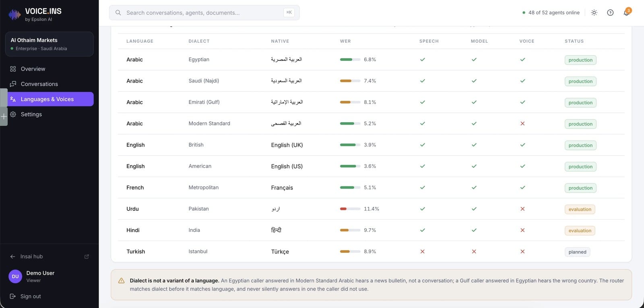Click the speech X mark for Turkish

[423, 252]
